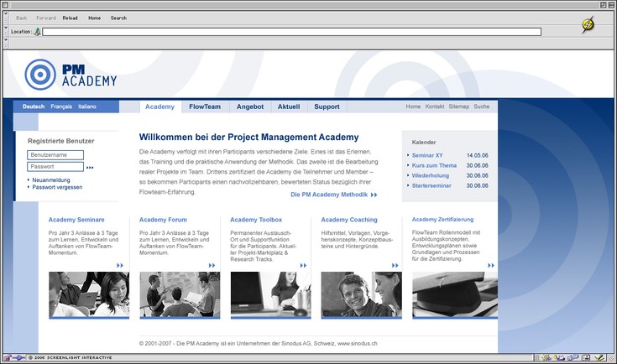This screenshot has height=364, width=617.
Task: Click double arrow under Academy Toolbox
Action: coord(303,265)
